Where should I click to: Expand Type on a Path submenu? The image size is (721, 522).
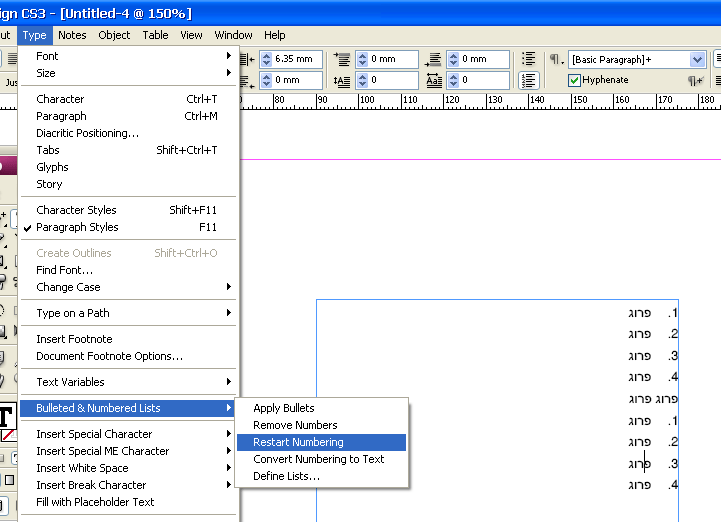(x=126, y=313)
